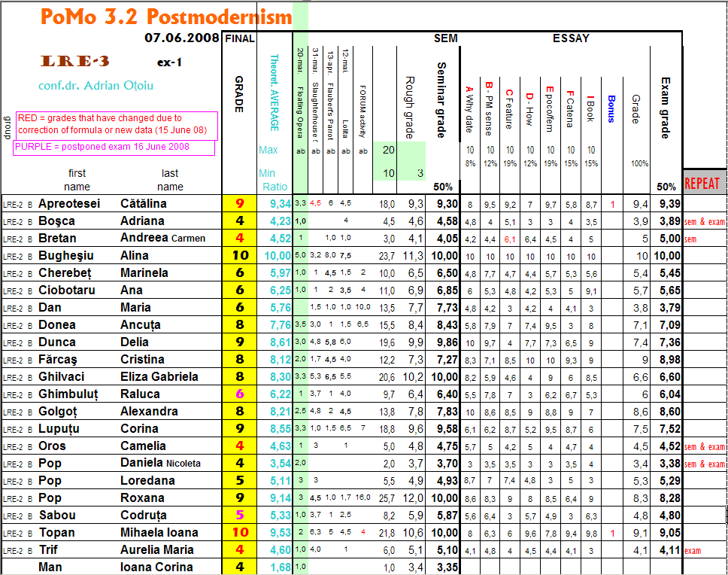
Task: Click the 'last name' column header
Action: click(x=170, y=180)
